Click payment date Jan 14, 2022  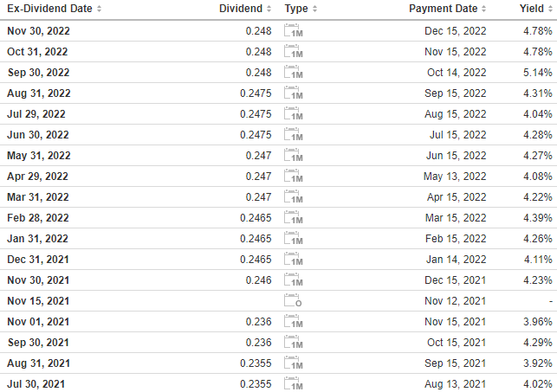(x=457, y=260)
